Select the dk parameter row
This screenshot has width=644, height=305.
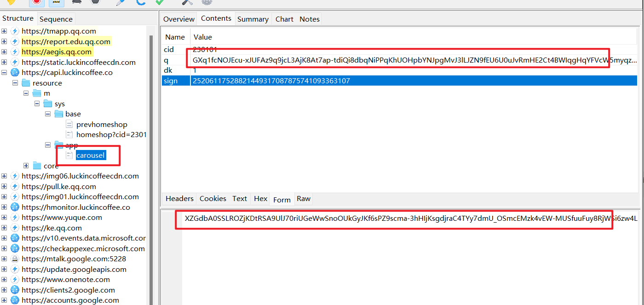pos(400,70)
